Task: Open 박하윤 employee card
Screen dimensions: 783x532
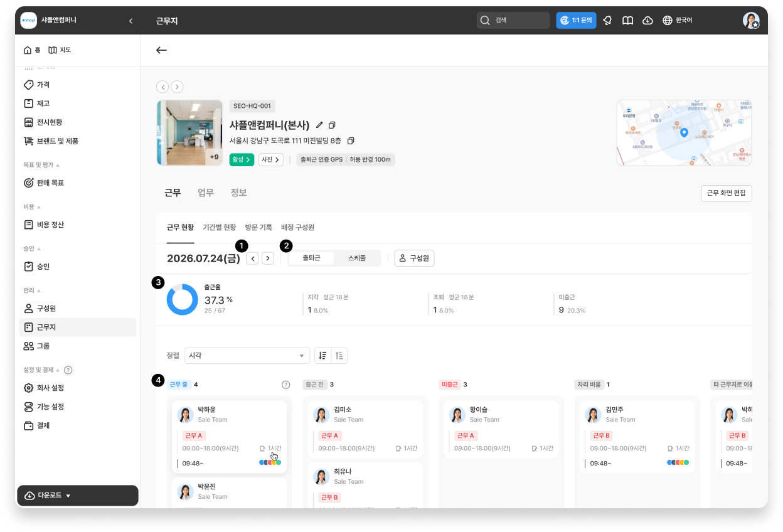Action: (x=230, y=437)
